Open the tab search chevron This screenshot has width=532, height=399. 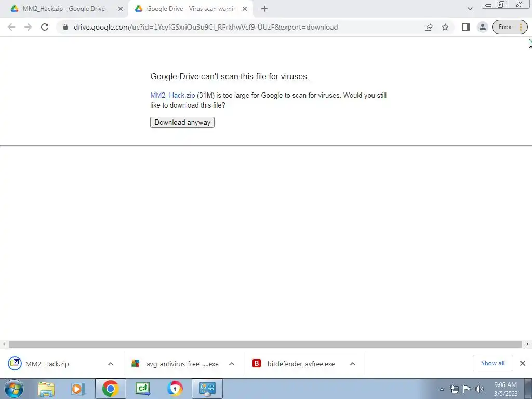[x=470, y=9]
